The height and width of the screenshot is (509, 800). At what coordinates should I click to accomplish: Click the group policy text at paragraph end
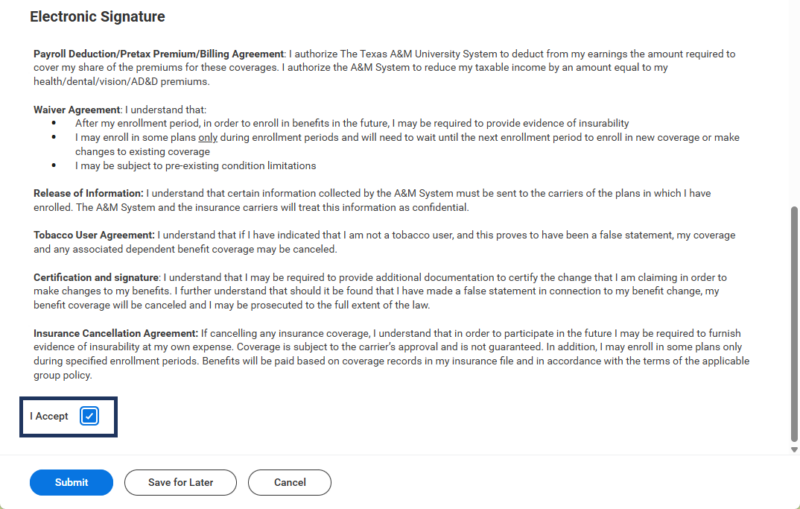point(63,375)
